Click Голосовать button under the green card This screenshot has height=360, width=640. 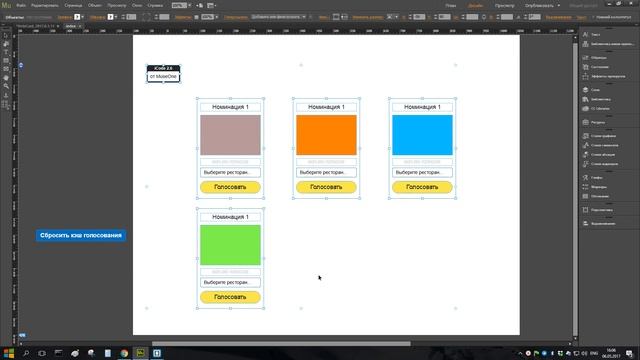point(230,297)
